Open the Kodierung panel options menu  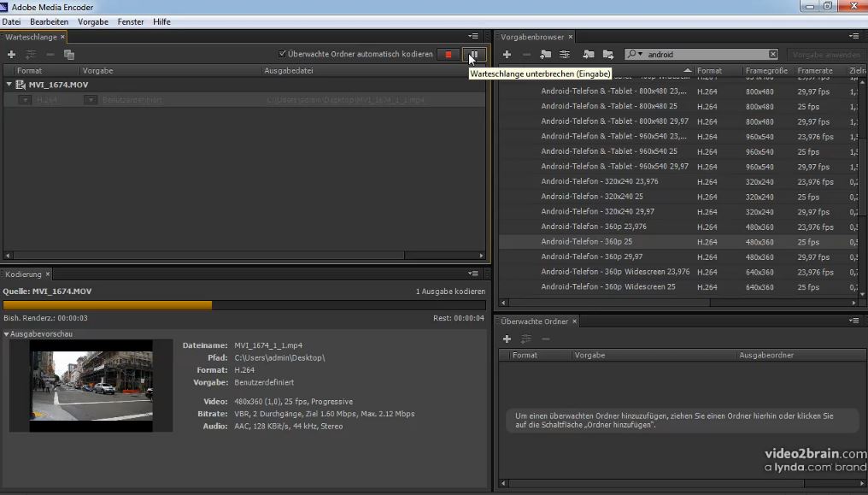point(472,273)
